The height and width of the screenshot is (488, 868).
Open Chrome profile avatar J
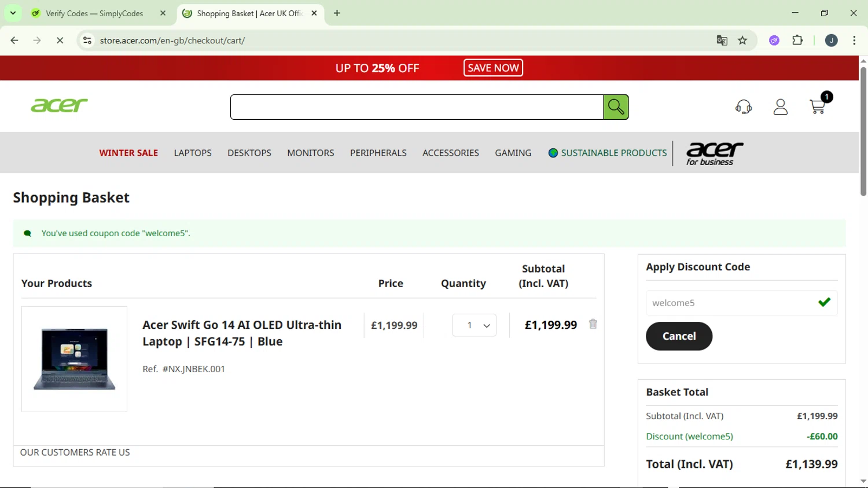point(831,41)
